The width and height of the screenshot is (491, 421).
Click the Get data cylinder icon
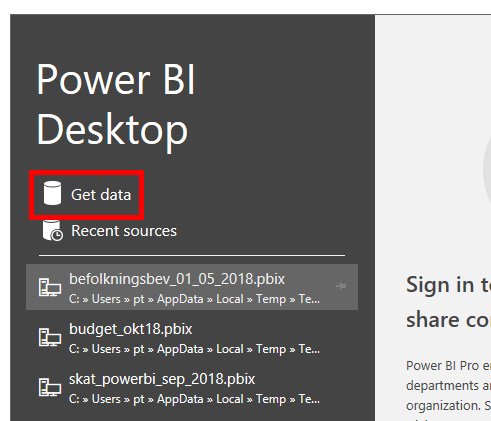52,193
